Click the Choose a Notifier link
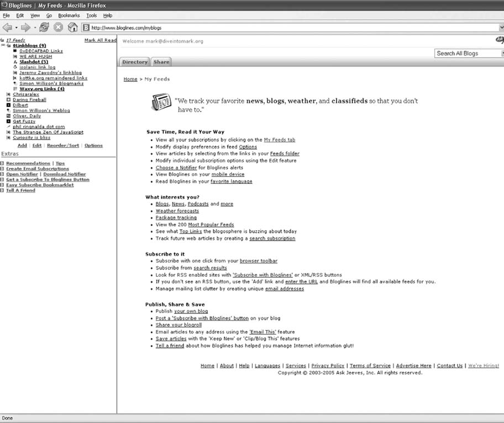The height and width of the screenshot is (423, 504). 176,167
